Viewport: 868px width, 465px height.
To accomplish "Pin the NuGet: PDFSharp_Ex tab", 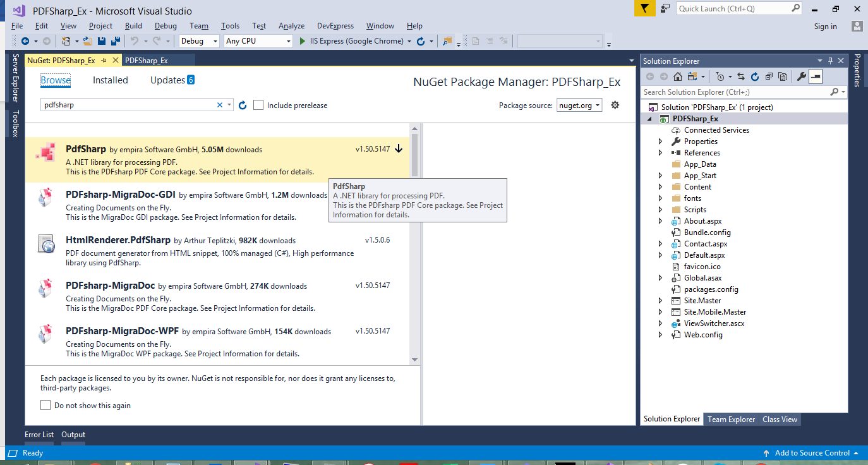I will click(x=104, y=61).
